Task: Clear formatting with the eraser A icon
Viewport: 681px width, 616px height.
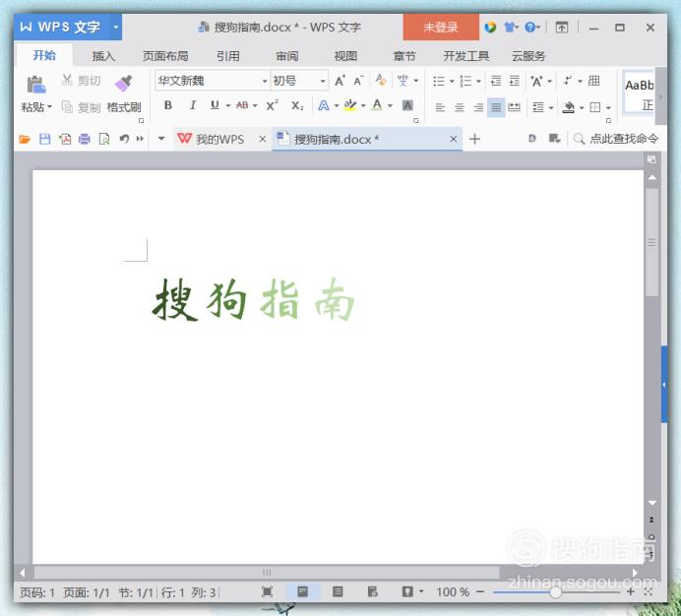Action: pyautogui.click(x=381, y=80)
